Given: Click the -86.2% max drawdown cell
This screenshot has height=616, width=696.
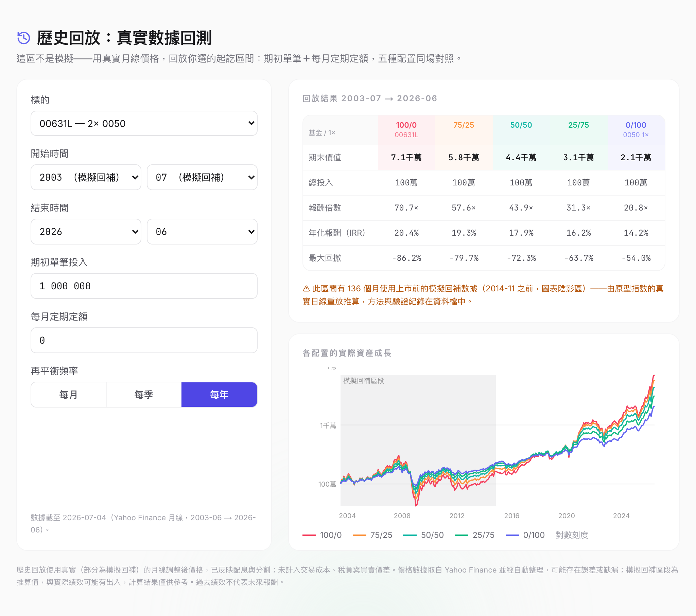Looking at the screenshot, I should [406, 258].
